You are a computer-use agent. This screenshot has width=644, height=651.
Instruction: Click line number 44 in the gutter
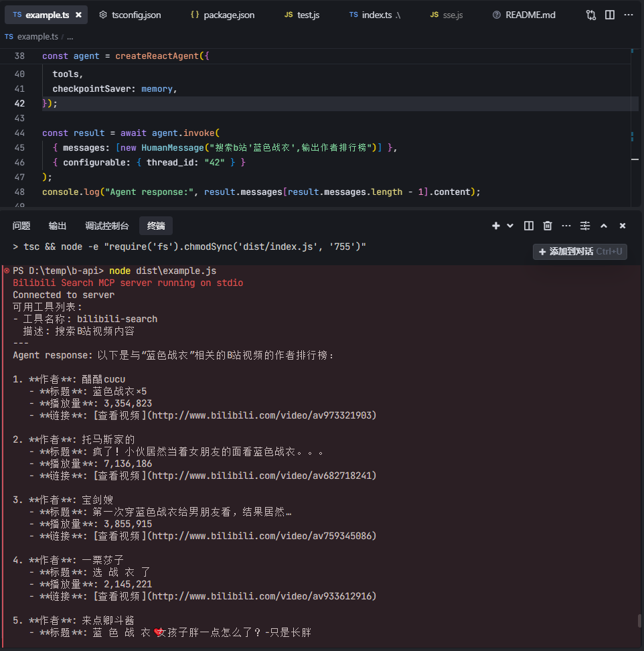tap(19, 133)
